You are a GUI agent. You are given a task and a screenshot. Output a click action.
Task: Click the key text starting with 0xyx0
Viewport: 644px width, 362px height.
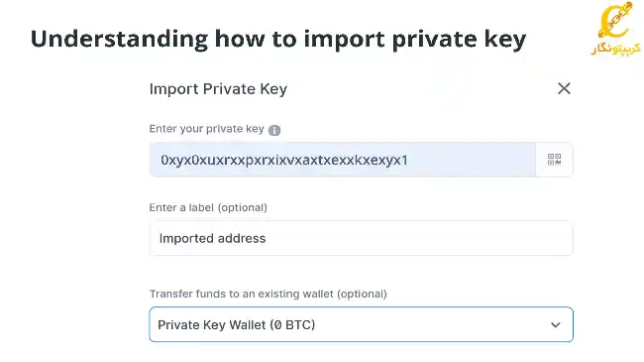[x=284, y=160]
